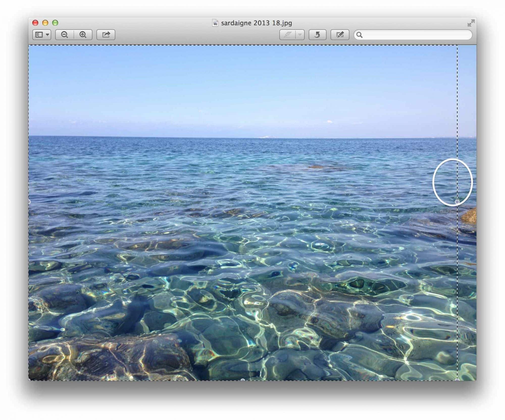Show the Edit toolbar with pencil icon

click(340, 35)
